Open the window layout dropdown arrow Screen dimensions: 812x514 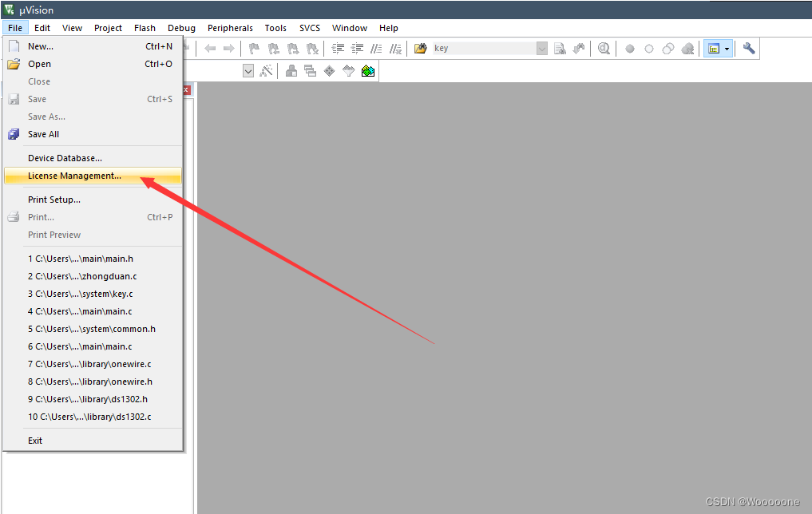[727, 49]
